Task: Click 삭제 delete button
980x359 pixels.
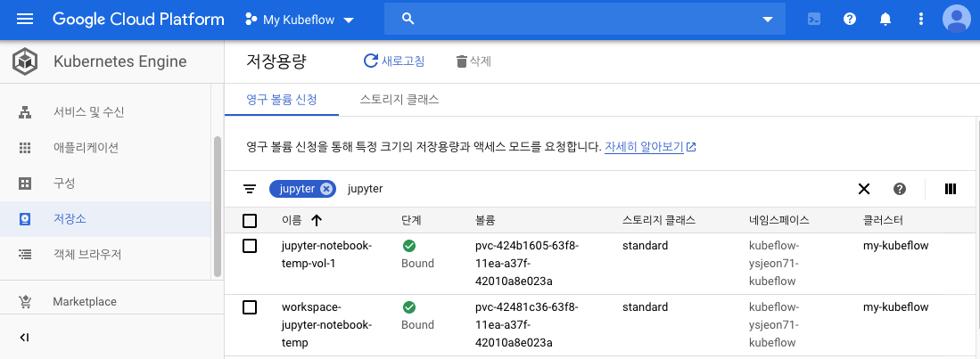Action: pyautogui.click(x=474, y=61)
